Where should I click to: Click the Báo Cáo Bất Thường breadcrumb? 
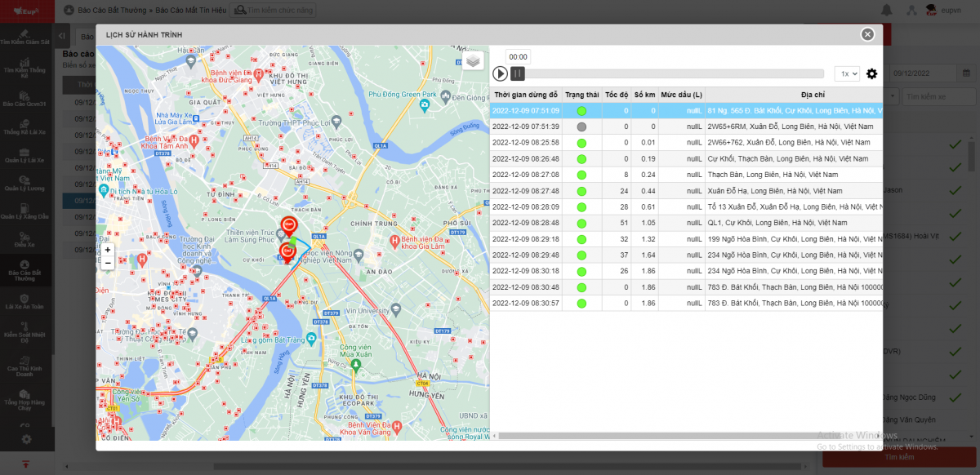point(113,10)
